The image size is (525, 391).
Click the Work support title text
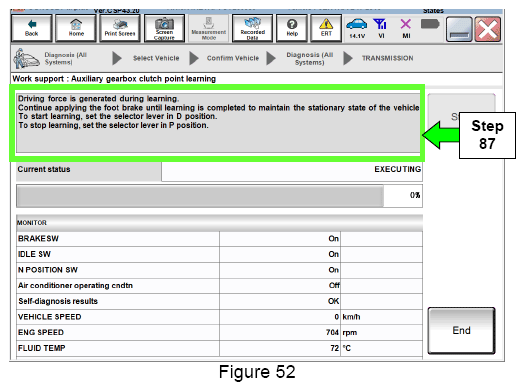click(114, 79)
